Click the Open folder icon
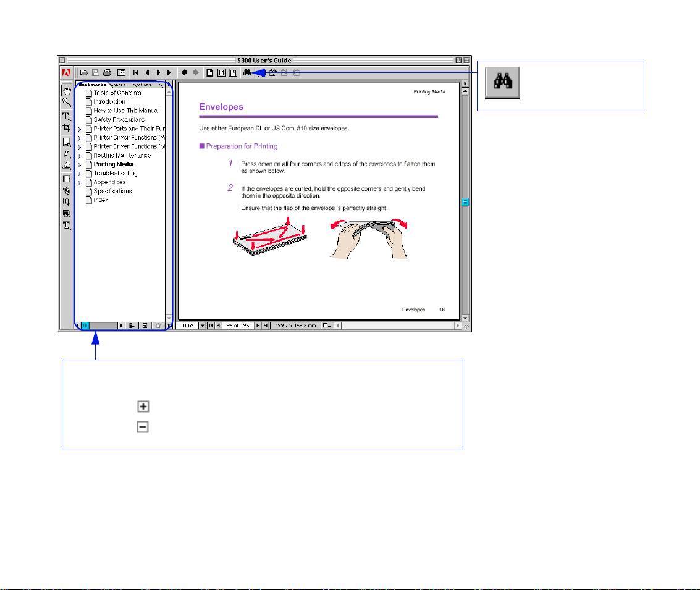This screenshot has width=700, height=590. (x=84, y=73)
